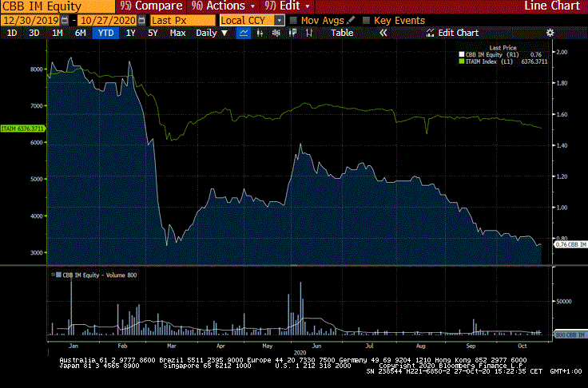Image resolution: width=588 pixels, height=388 pixels.
Task: Click the white CBB IM Equity legend swatch
Action: [462, 55]
